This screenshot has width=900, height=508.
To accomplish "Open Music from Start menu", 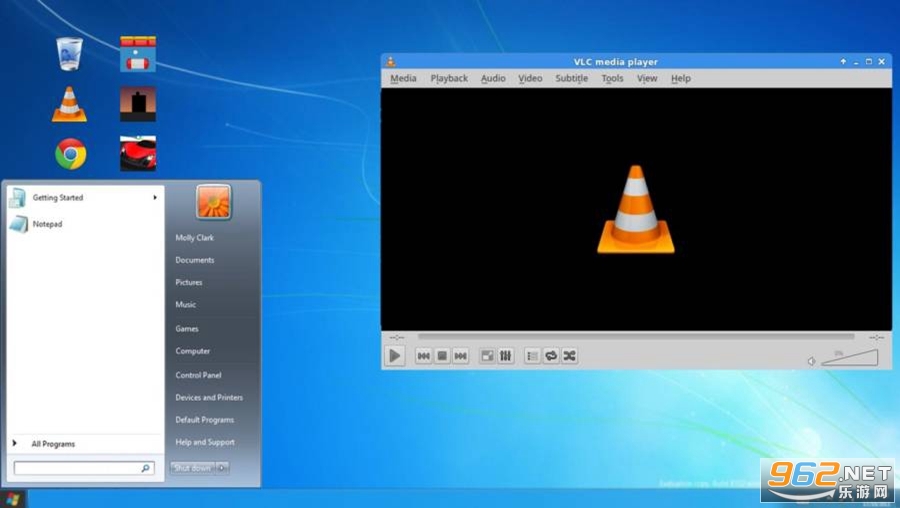I will click(185, 305).
